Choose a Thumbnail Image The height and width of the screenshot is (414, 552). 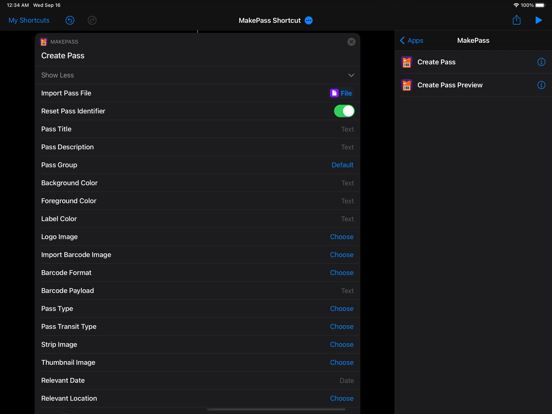click(341, 363)
